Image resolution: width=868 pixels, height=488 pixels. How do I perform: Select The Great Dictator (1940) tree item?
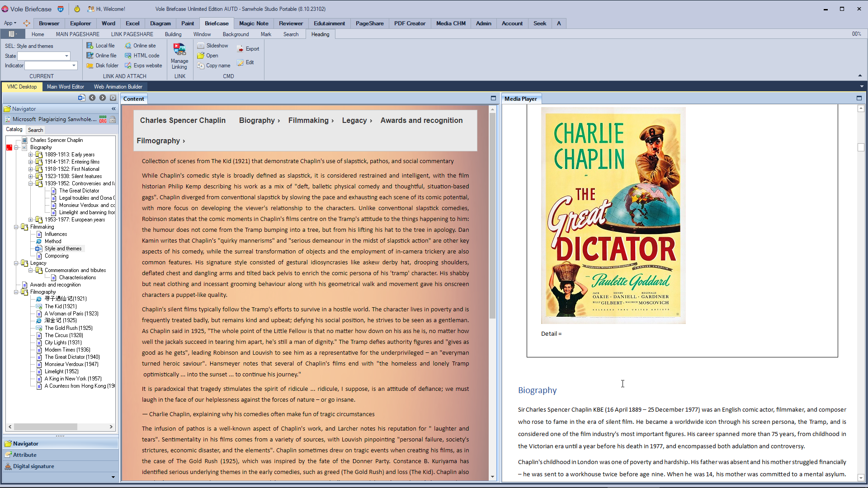pos(72,357)
